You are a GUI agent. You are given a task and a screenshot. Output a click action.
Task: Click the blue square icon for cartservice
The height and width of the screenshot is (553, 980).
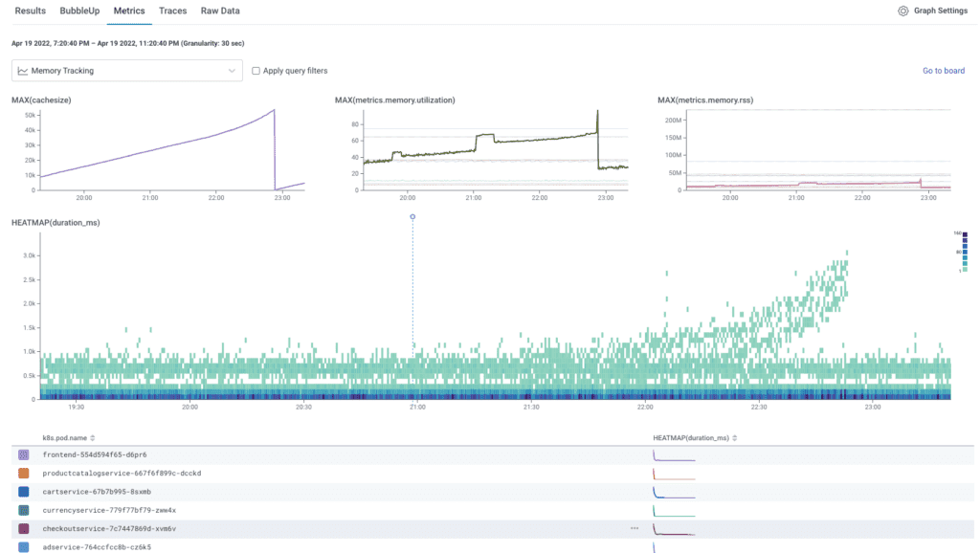pyautogui.click(x=23, y=492)
